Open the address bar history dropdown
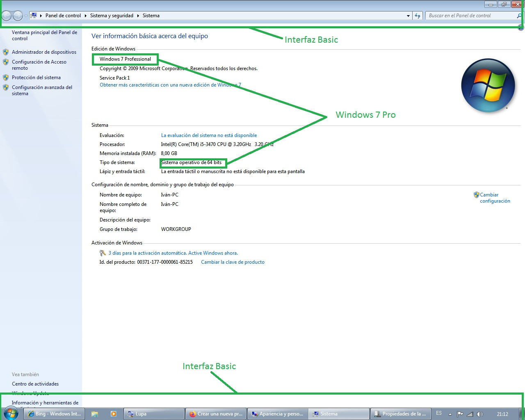The height and width of the screenshot is (420, 525). click(x=408, y=16)
